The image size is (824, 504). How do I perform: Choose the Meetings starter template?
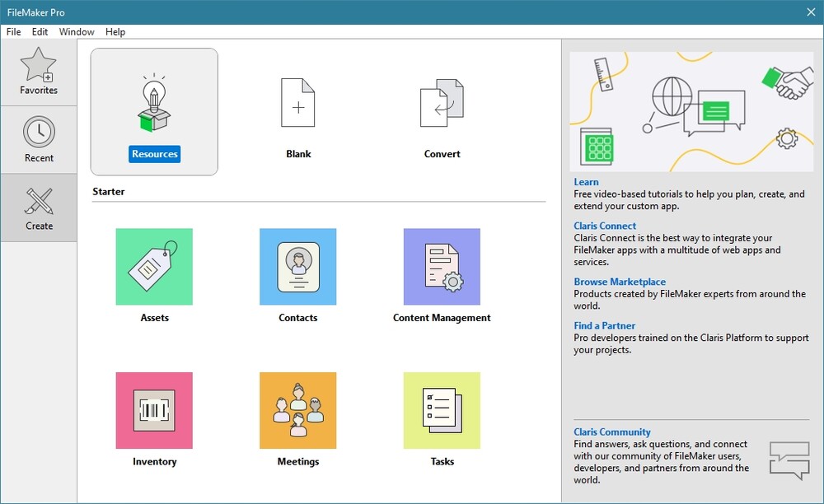[x=297, y=410]
